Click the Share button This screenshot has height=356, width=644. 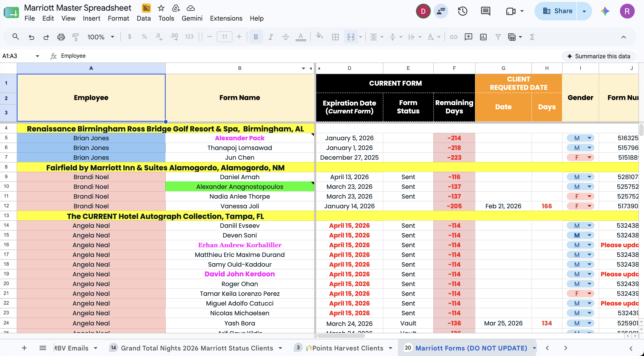click(x=557, y=11)
